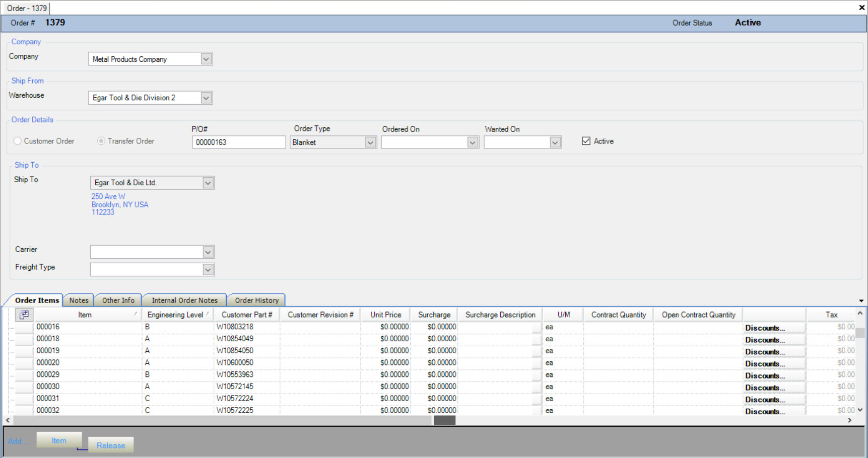Click the Open Contract Quantity header

pyautogui.click(x=699, y=315)
